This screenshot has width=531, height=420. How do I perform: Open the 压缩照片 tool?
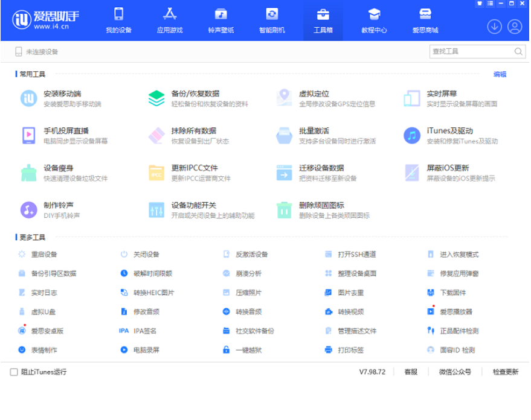tap(242, 293)
